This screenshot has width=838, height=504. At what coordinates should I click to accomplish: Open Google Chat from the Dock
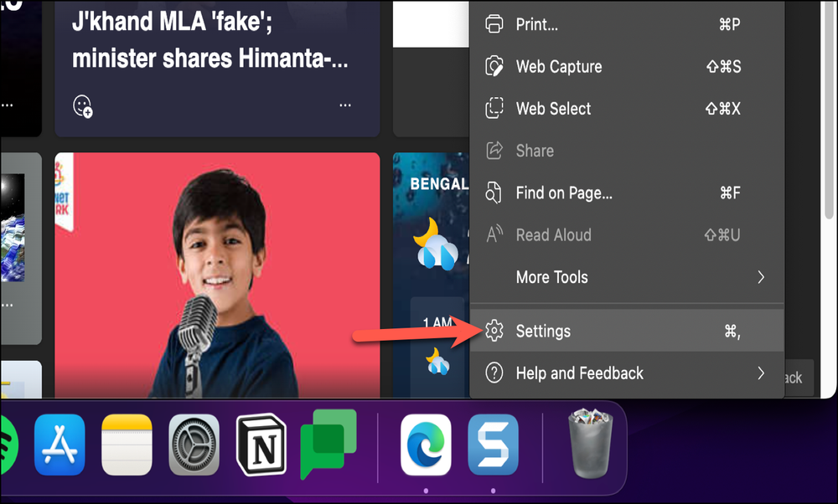[330, 446]
